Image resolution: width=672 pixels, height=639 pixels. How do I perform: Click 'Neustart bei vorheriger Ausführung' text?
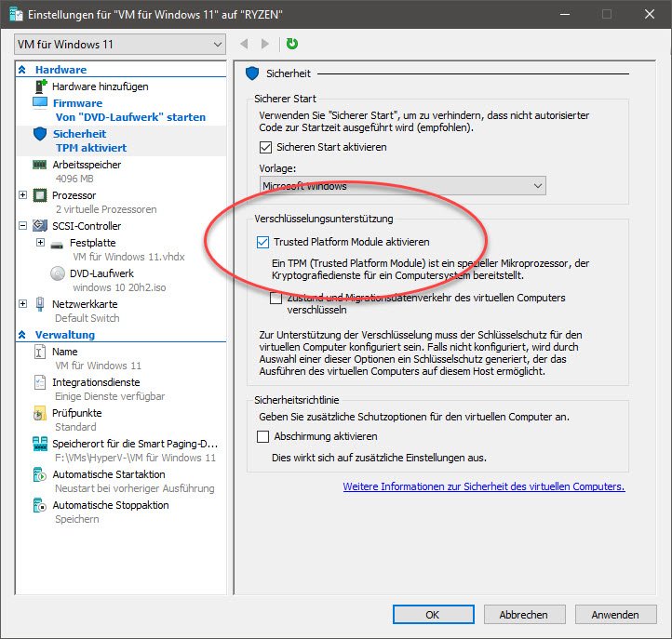[135, 488]
